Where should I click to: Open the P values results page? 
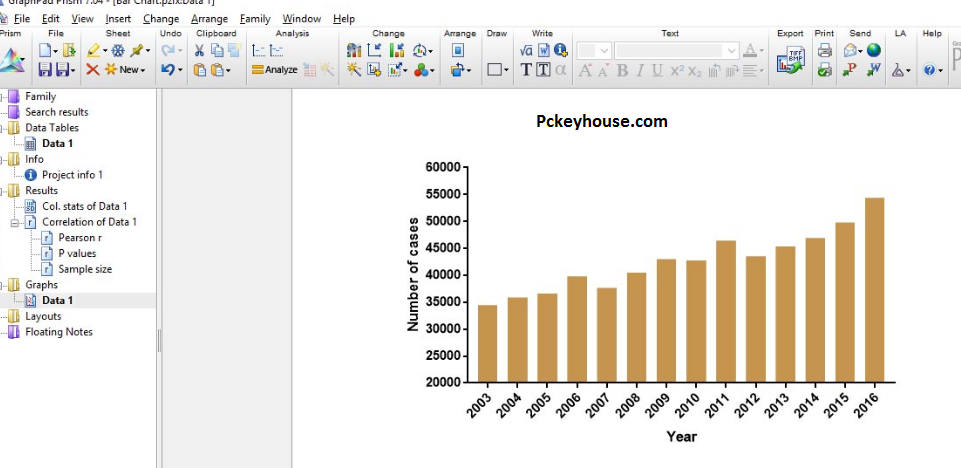coord(77,254)
